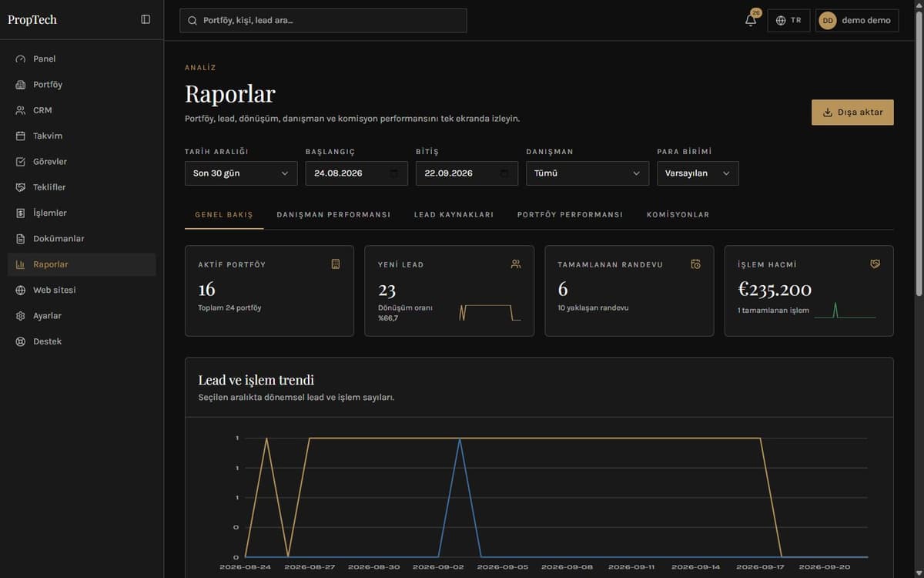Switch to Portföy Performansı tab

[x=570, y=215]
